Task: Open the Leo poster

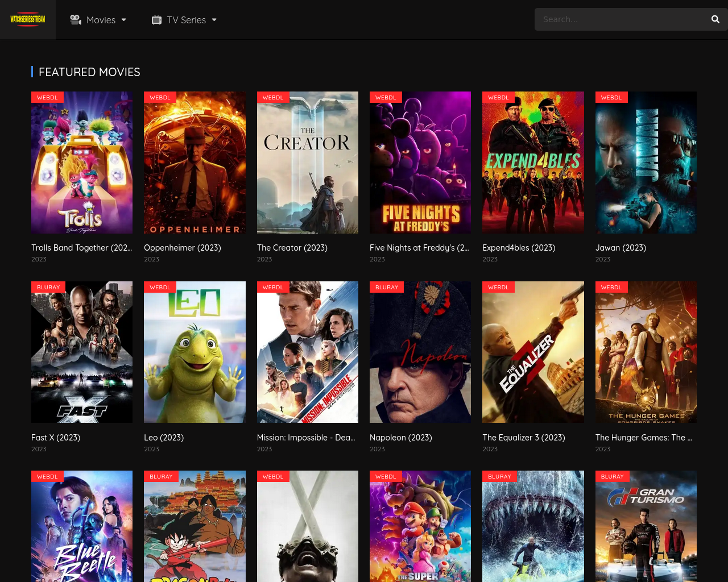Action: 195,352
